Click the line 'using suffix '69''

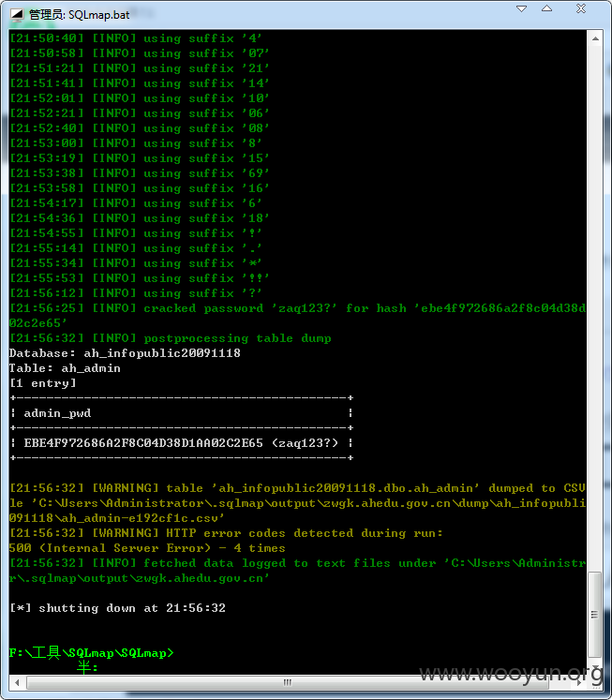[x=140, y=173]
